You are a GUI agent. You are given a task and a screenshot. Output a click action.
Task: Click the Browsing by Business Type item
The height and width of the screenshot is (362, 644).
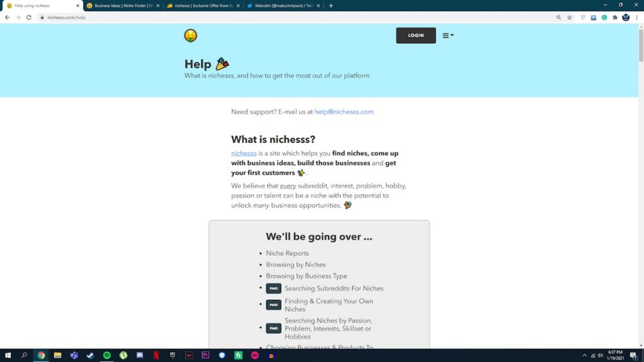[x=306, y=277]
